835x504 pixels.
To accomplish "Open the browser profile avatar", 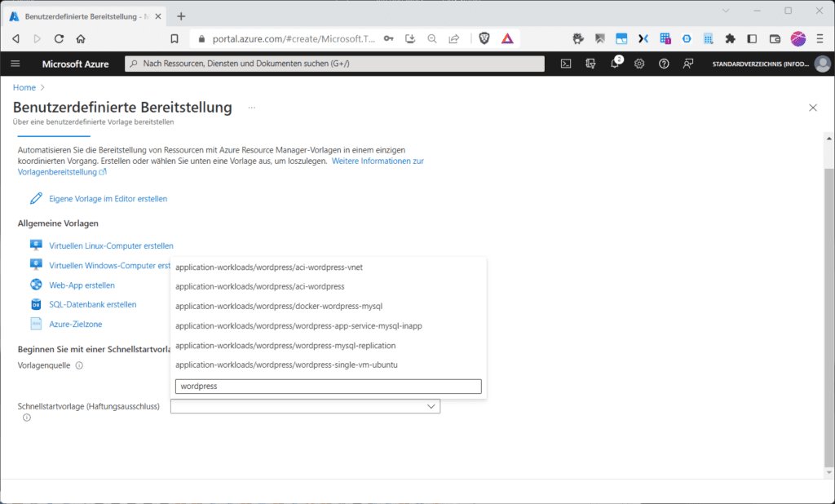I will tap(797, 38).
